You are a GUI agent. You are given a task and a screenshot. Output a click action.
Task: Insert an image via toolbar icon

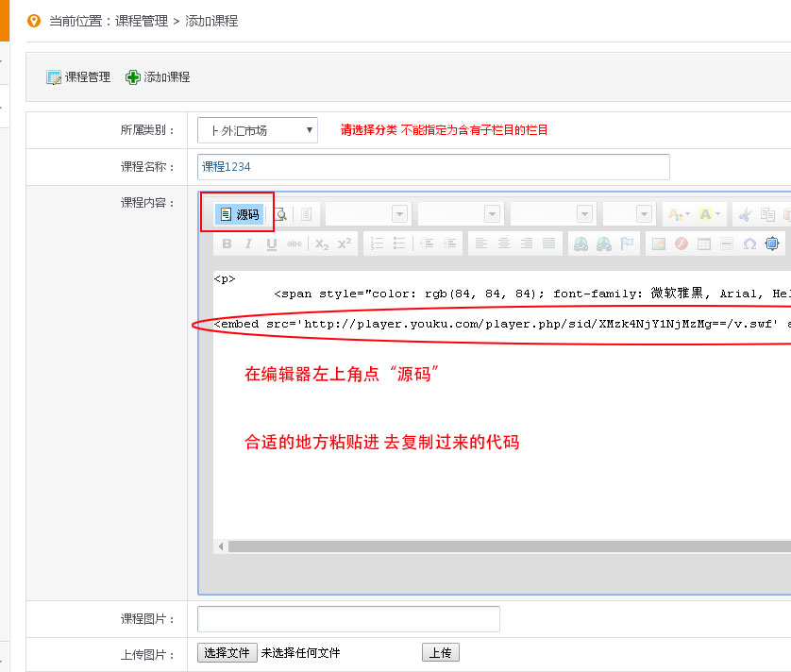point(659,244)
